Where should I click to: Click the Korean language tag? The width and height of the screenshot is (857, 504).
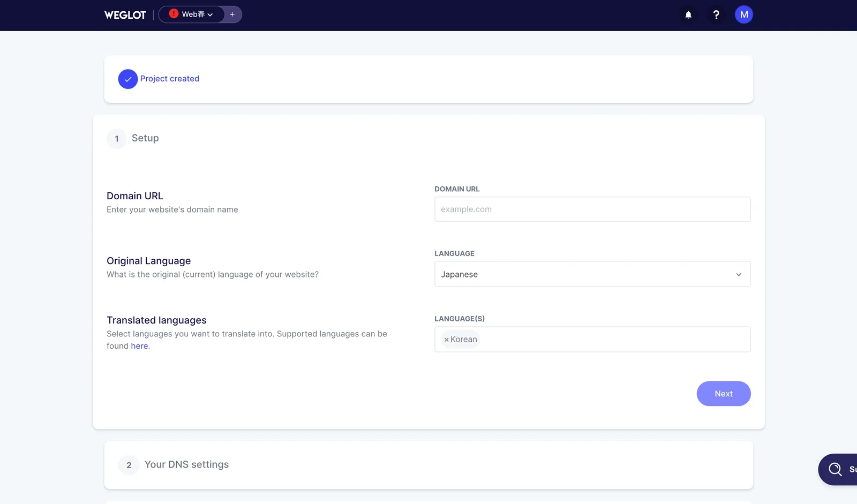click(x=461, y=340)
